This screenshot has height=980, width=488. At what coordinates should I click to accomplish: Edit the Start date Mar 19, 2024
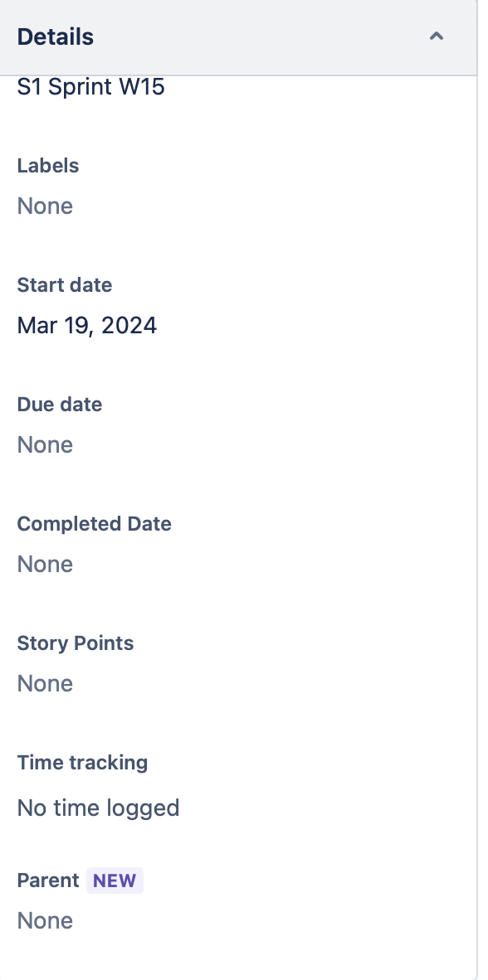[x=87, y=325]
